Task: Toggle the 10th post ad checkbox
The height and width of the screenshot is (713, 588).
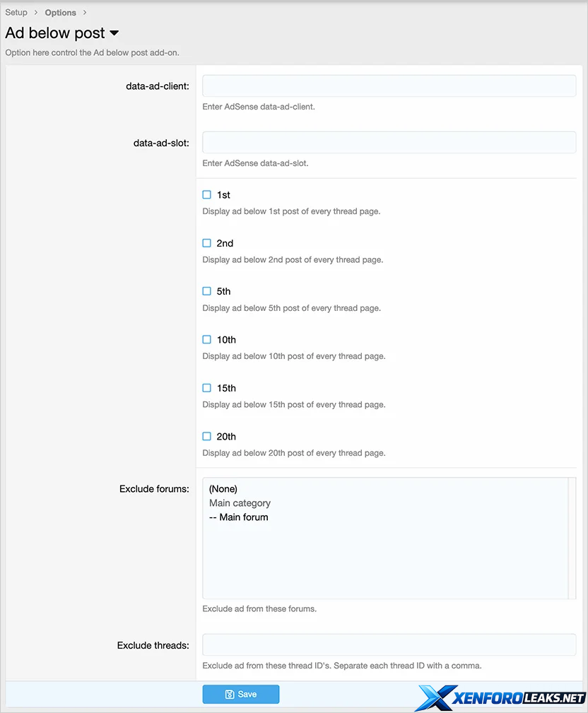Action: pyautogui.click(x=207, y=339)
